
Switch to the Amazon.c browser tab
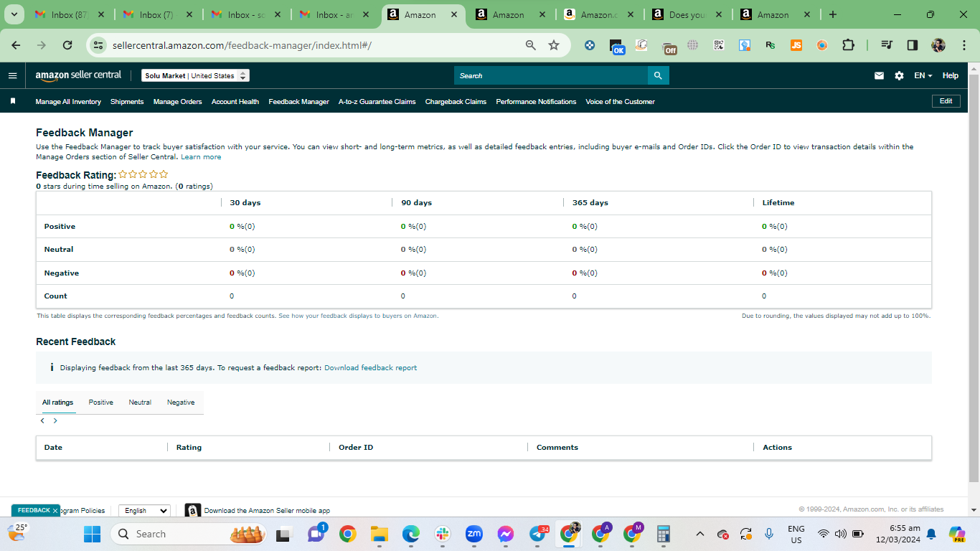click(x=599, y=14)
